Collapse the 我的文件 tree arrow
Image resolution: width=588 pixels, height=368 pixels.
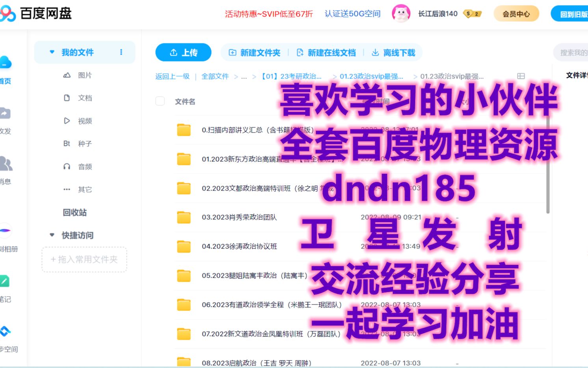tap(52, 52)
